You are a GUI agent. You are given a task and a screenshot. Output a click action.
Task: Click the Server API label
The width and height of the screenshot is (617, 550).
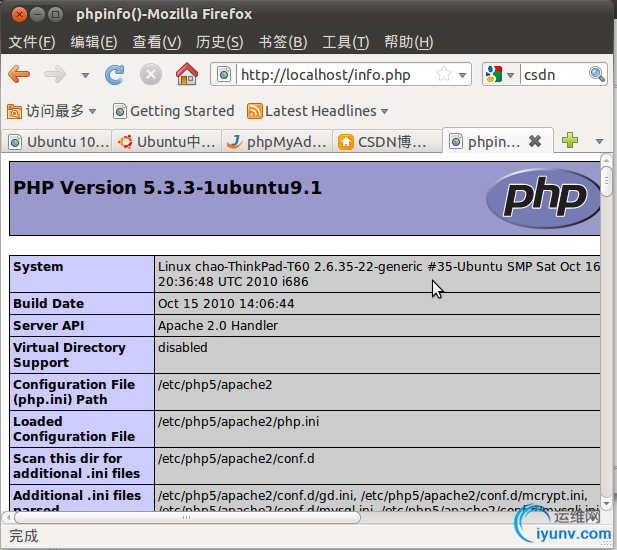[x=49, y=326]
